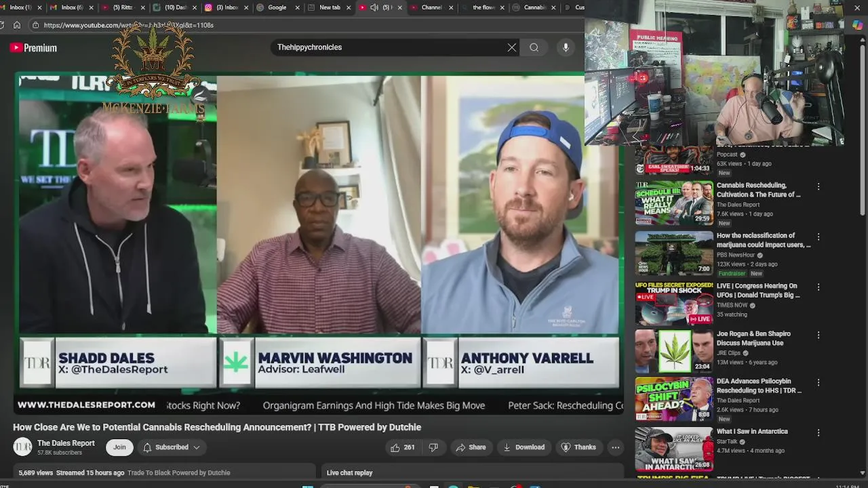Image resolution: width=868 pixels, height=488 pixels.
Task: Open options menu for Joe Rogan & Ben Shapiro video
Action: click(x=818, y=335)
